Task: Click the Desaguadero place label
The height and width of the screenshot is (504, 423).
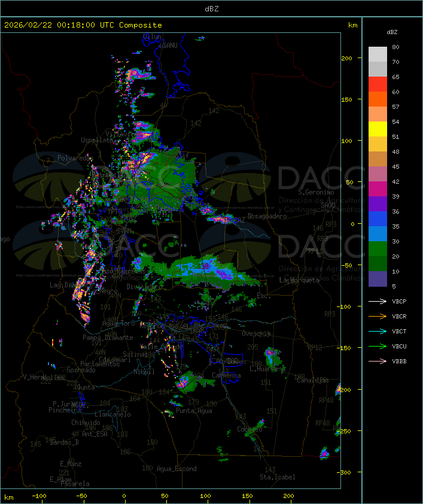Action: [267, 216]
